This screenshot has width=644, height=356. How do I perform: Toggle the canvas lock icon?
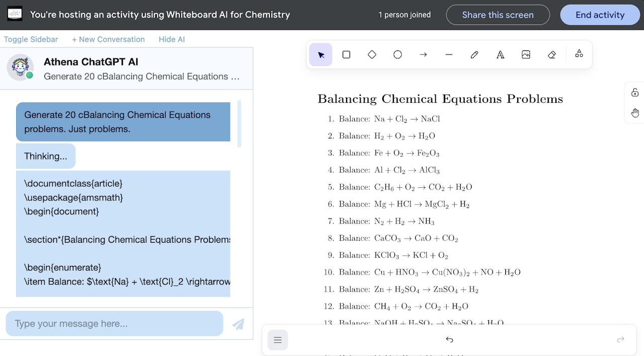coord(635,93)
